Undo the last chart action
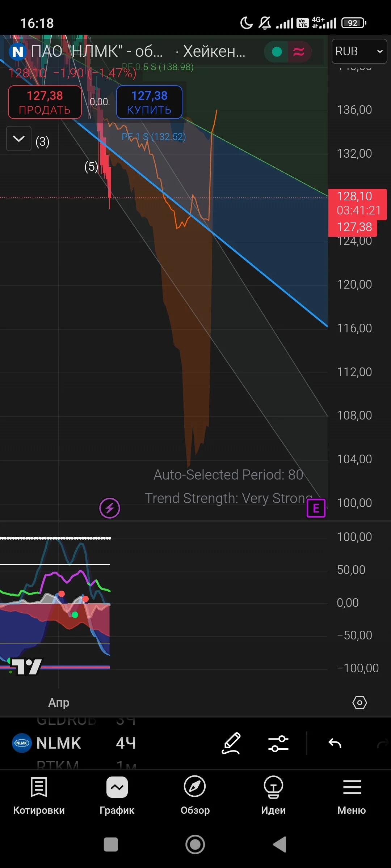This screenshot has height=868, width=391. pos(335,744)
